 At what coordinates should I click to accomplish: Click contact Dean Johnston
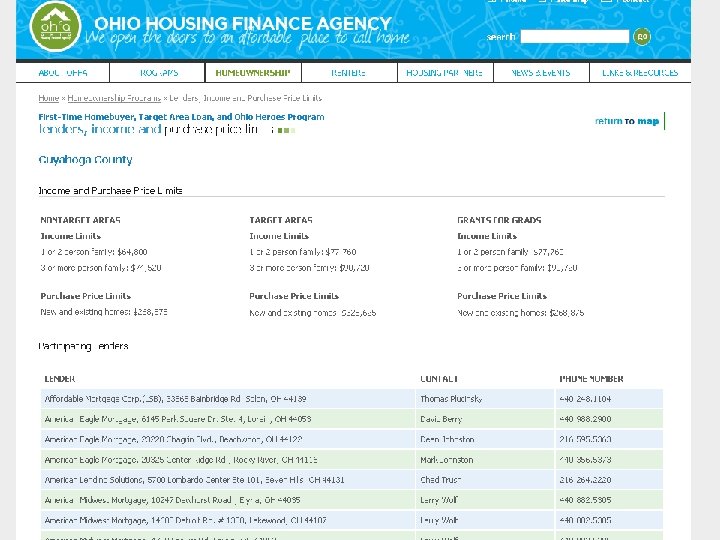point(447,439)
